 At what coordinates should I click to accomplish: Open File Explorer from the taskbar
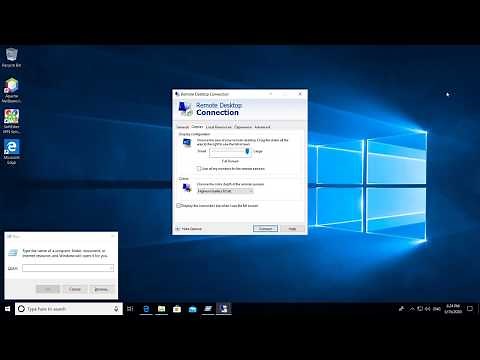[162, 309]
